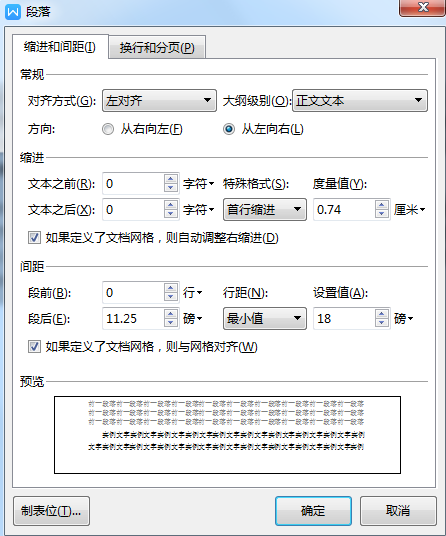Viewport: 446px width, 536px height.
Task: Click the 确定 button
Action: [x=313, y=511]
